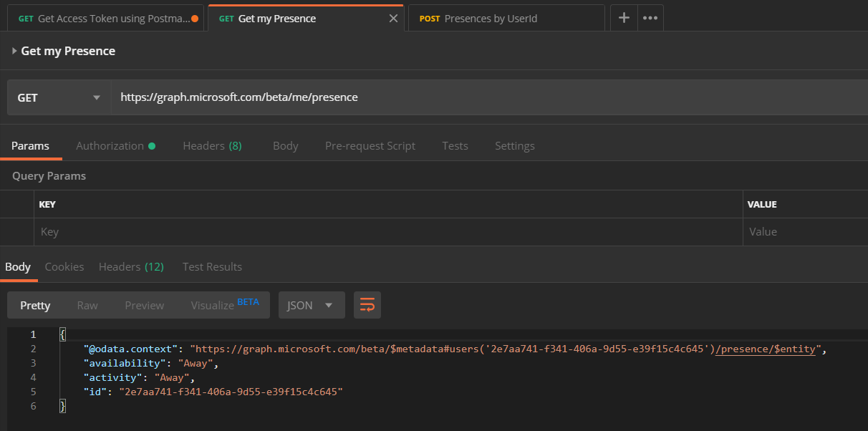Open the request Headers (8) tab
The image size is (868, 431).
pos(212,145)
